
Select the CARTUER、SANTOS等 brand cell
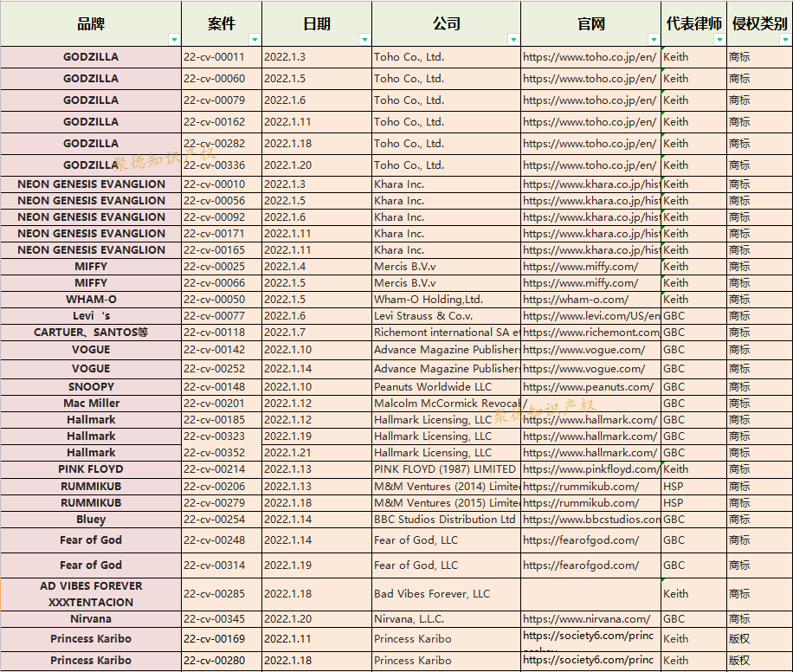pos(91,333)
